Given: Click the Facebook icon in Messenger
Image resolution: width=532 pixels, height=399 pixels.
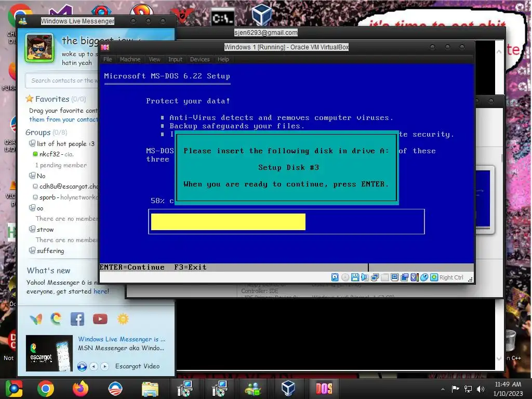Looking at the screenshot, I should (77, 319).
